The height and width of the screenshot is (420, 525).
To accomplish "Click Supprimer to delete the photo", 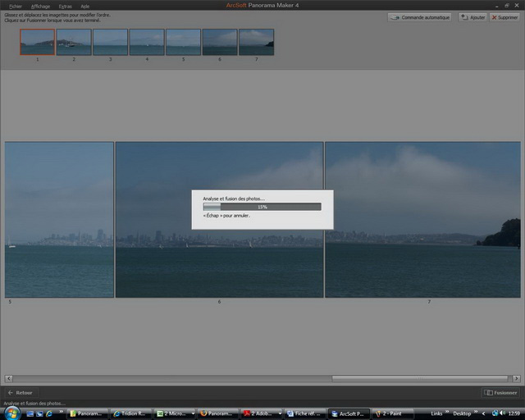I will click(504, 17).
